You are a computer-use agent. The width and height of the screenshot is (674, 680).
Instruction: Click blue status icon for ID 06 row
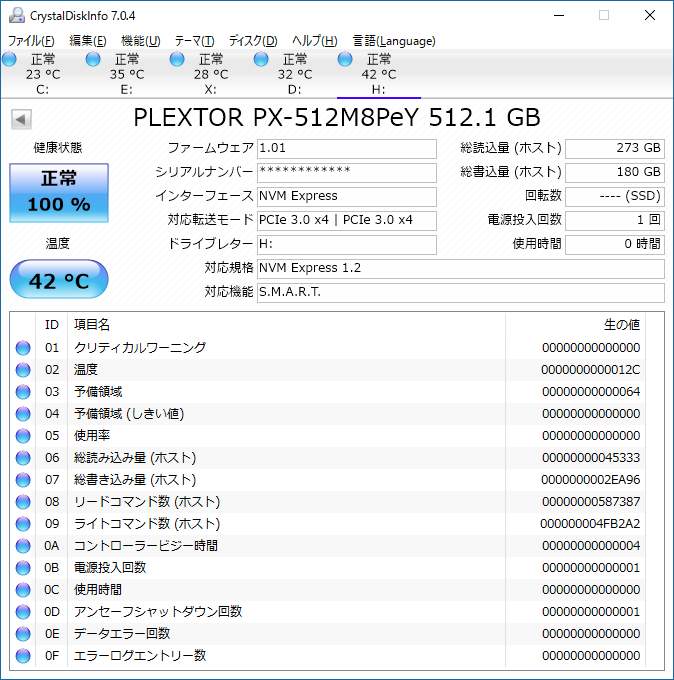(23, 458)
